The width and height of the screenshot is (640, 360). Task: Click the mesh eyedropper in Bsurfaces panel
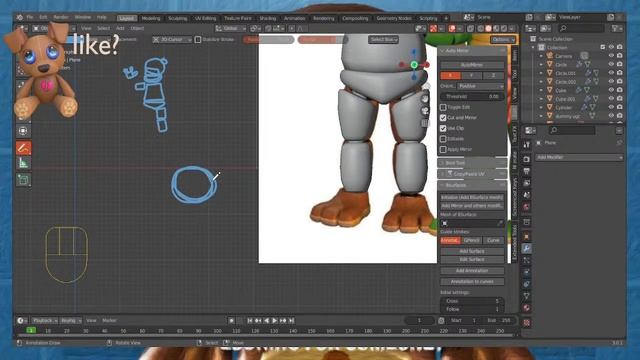tap(500, 223)
